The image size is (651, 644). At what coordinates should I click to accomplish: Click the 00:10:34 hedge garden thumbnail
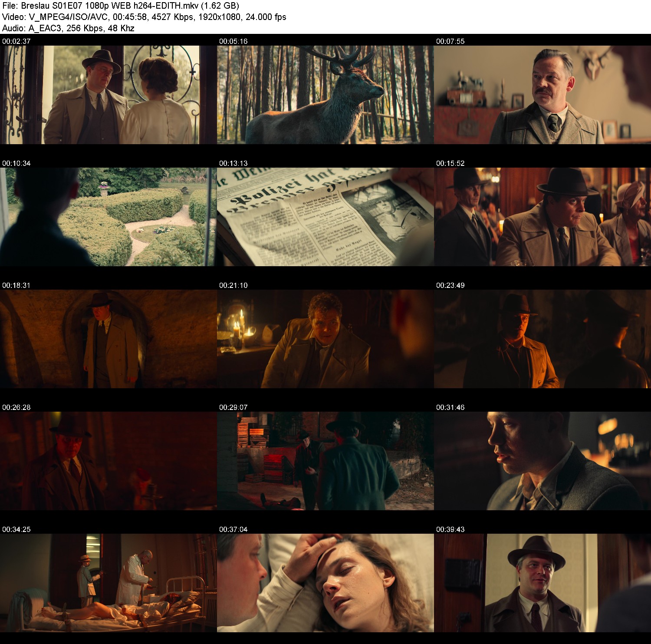point(108,217)
